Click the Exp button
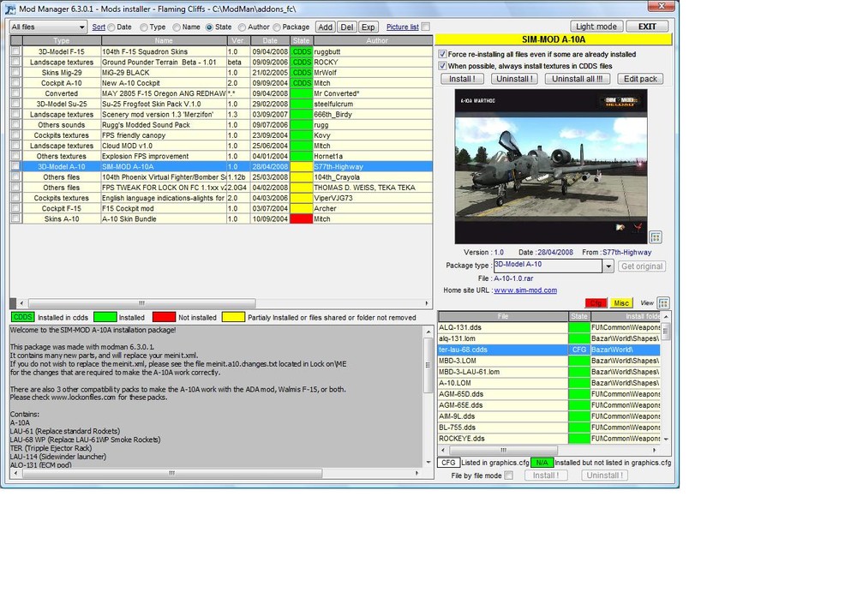This screenshot has height=616, width=857. point(369,27)
